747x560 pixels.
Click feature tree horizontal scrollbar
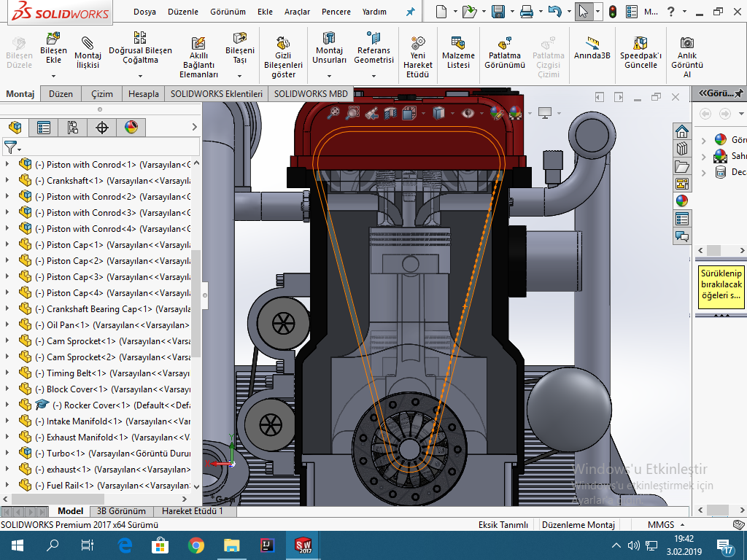[x=58, y=499]
